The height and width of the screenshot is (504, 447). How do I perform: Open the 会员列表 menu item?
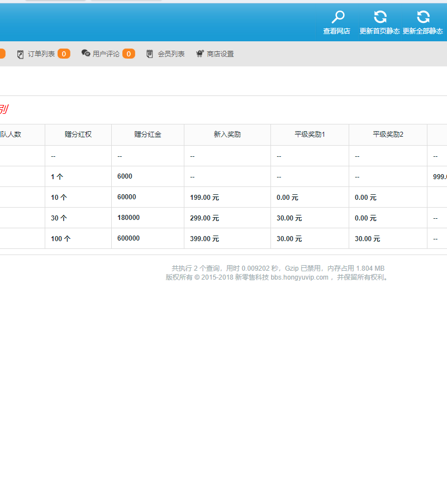click(x=171, y=54)
